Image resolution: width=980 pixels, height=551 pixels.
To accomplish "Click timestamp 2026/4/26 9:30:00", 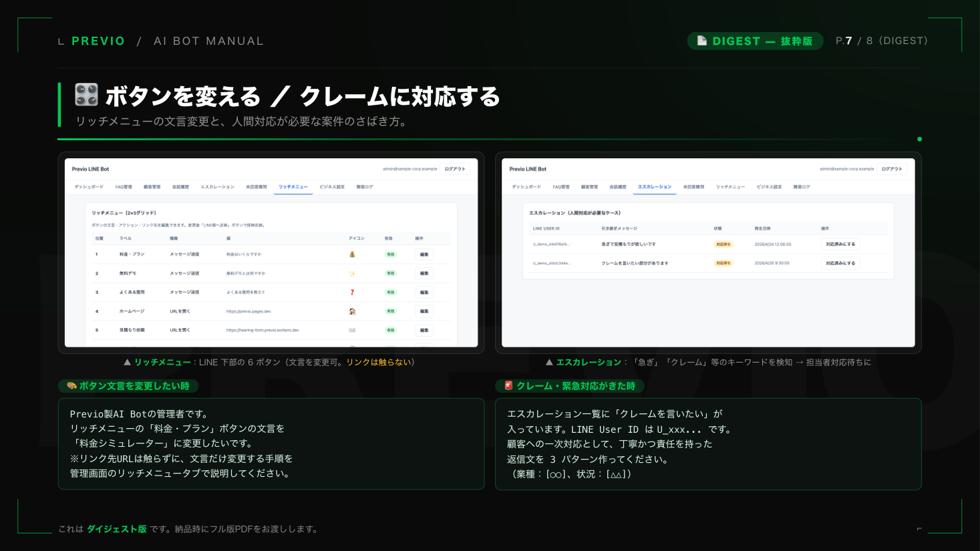I will 772,263.
